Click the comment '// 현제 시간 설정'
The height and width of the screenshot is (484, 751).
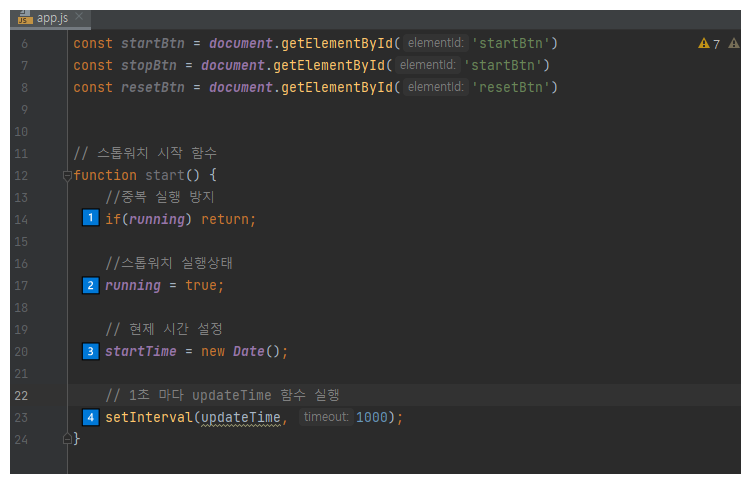[x=164, y=329]
